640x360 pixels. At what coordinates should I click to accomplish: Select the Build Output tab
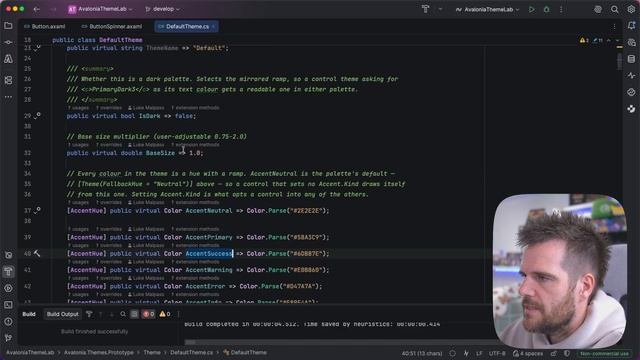(62, 314)
